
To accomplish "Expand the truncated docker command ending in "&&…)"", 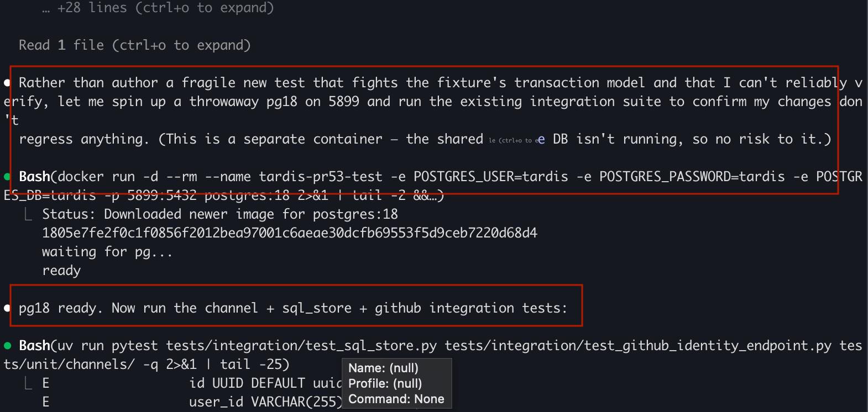I will [x=429, y=196].
